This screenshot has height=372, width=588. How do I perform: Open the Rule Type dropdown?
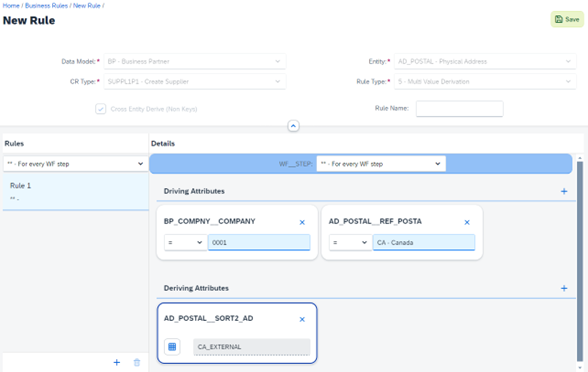(x=485, y=81)
